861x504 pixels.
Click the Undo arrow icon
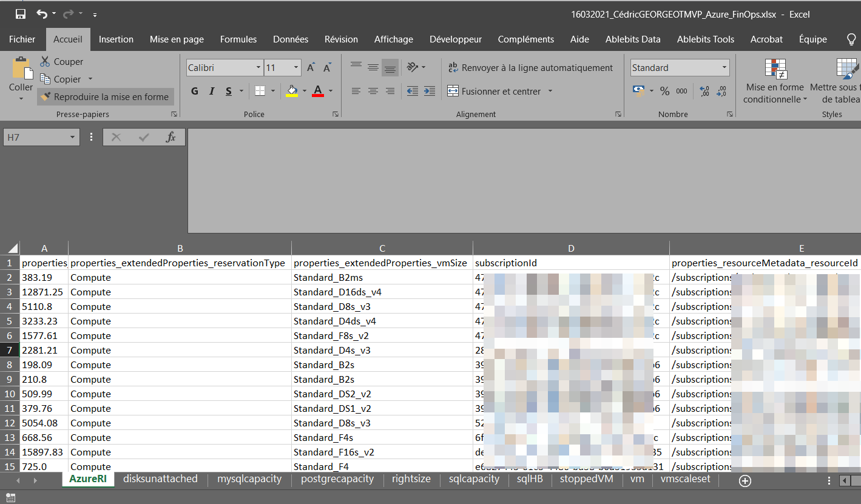pos(41,14)
